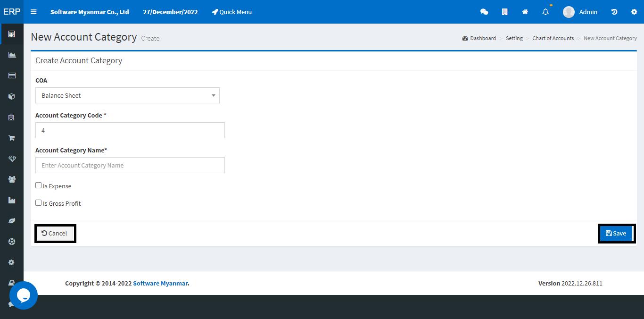Screen dimensions: 644x319
Task: Click the Account Category Code field
Action: (x=130, y=130)
